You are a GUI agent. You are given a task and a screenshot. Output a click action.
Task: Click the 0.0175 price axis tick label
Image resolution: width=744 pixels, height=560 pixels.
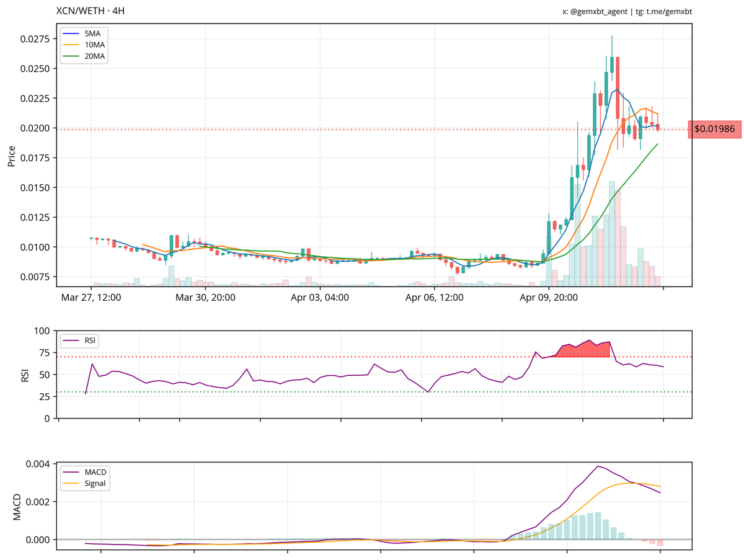[36, 158]
